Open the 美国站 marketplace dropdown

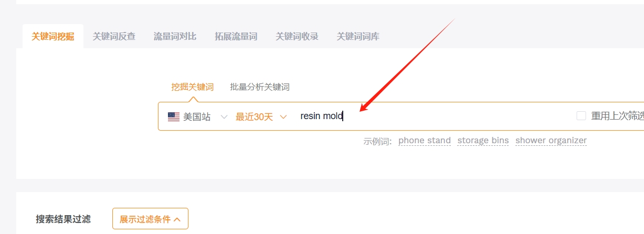197,116
